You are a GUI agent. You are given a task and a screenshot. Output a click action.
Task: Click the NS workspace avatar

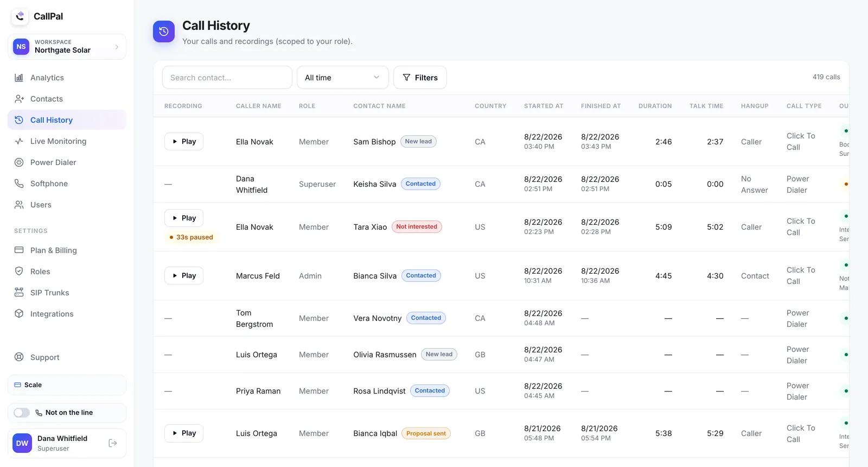pyautogui.click(x=21, y=47)
